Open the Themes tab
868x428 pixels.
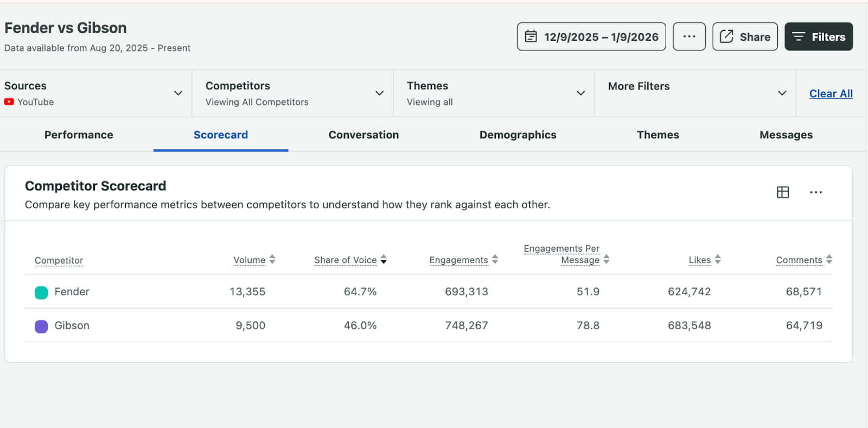pyautogui.click(x=658, y=135)
